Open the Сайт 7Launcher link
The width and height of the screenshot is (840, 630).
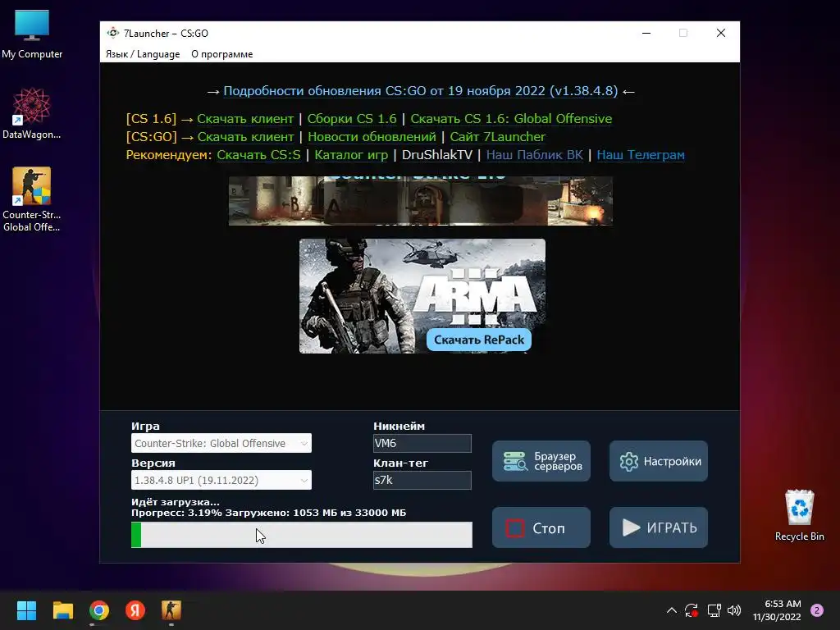pos(498,137)
